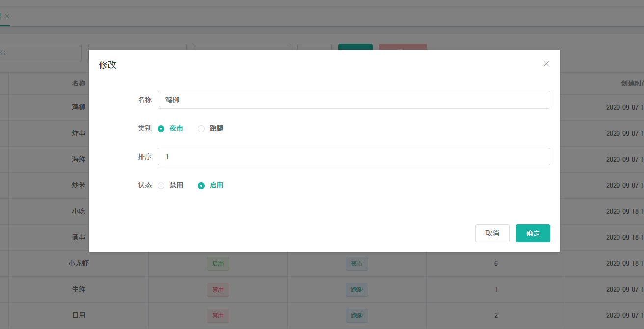Focus the 排序 input field
The image size is (644, 329).
pos(353,157)
